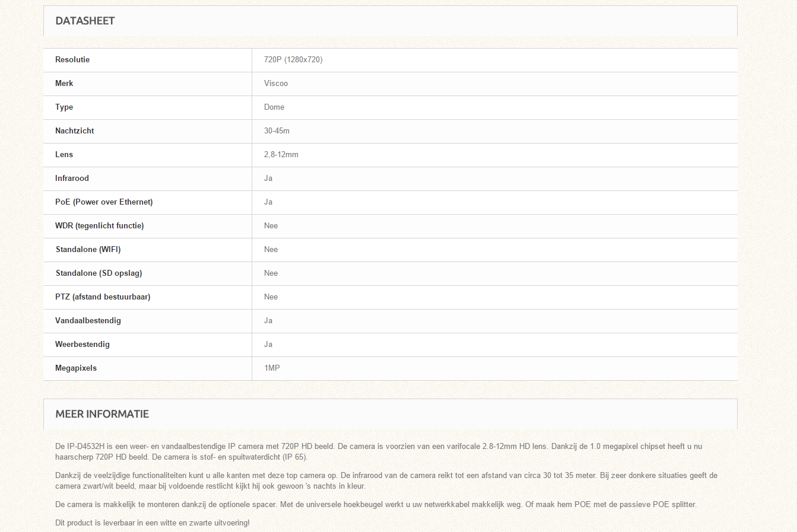This screenshot has height=532, width=797.
Task: Click the Lens row label
Action: tap(64, 154)
